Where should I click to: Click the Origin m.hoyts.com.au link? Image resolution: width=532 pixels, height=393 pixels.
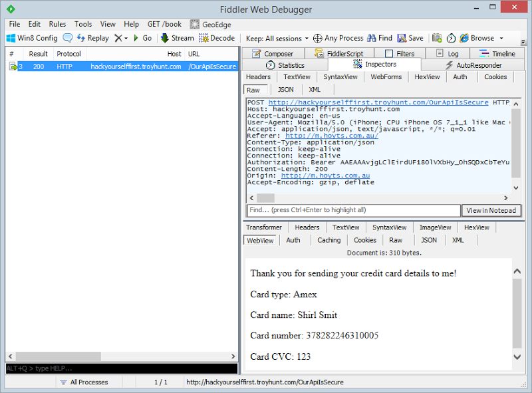click(x=325, y=176)
